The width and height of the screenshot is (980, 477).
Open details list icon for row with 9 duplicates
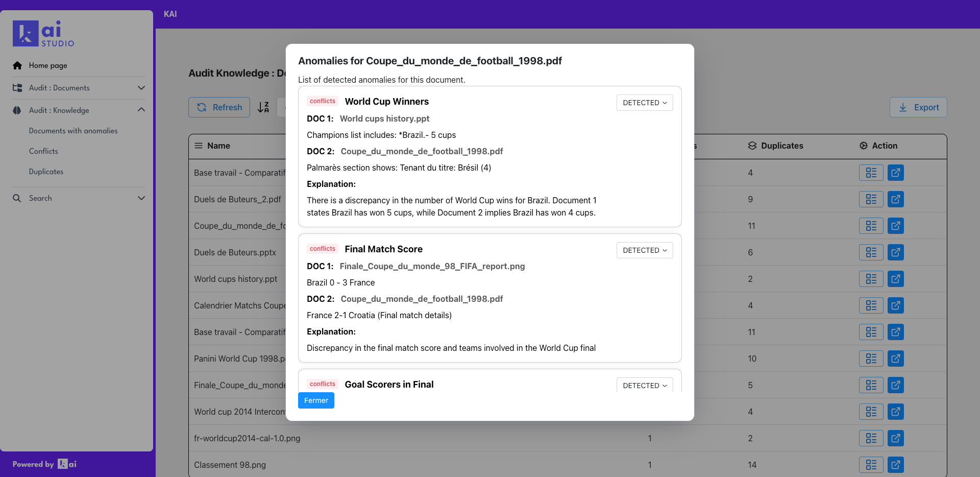pos(871,199)
